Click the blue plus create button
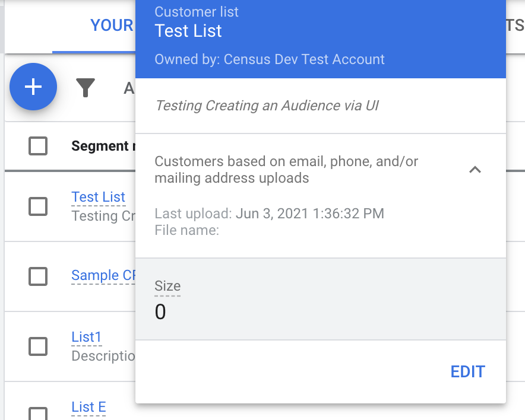 click(x=33, y=87)
